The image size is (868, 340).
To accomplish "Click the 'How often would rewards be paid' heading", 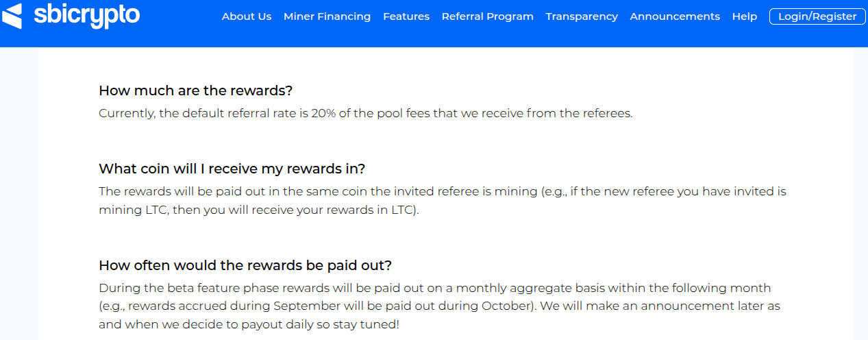I will (245, 265).
